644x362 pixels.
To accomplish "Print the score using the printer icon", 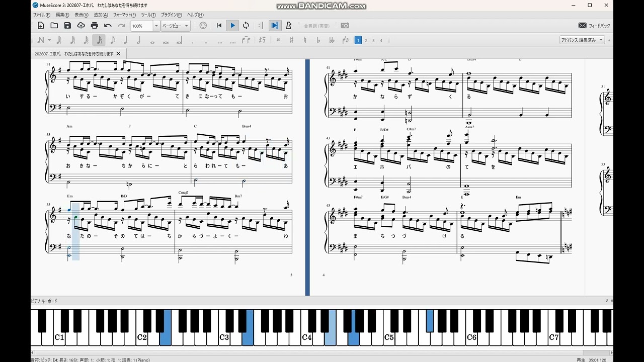I will coord(95,26).
